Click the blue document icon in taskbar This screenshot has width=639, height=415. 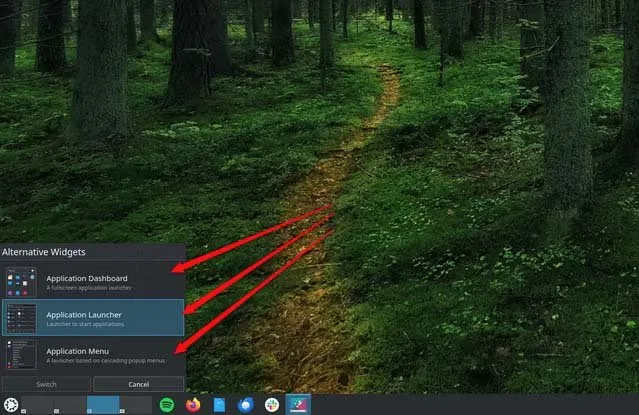tap(219, 405)
